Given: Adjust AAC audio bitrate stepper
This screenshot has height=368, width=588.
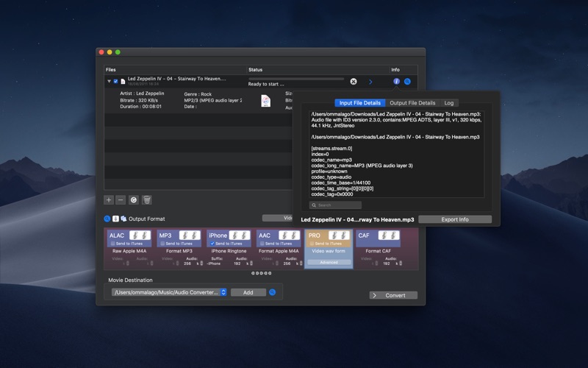Looking at the screenshot, I should click(301, 263).
